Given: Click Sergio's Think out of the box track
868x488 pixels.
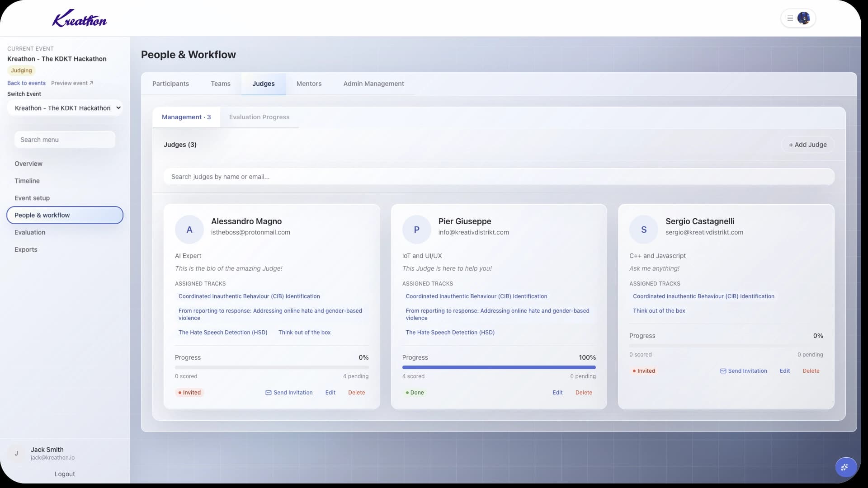Looking at the screenshot, I should tap(659, 311).
